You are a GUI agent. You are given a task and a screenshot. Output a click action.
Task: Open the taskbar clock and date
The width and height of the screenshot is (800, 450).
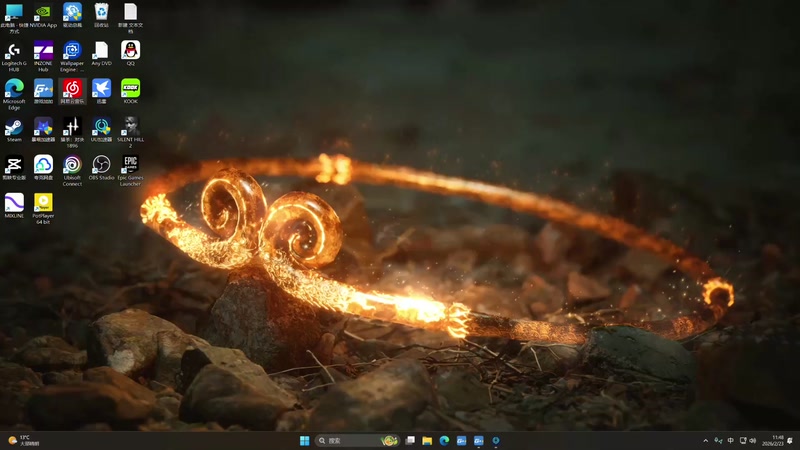pyautogui.click(x=772, y=441)
